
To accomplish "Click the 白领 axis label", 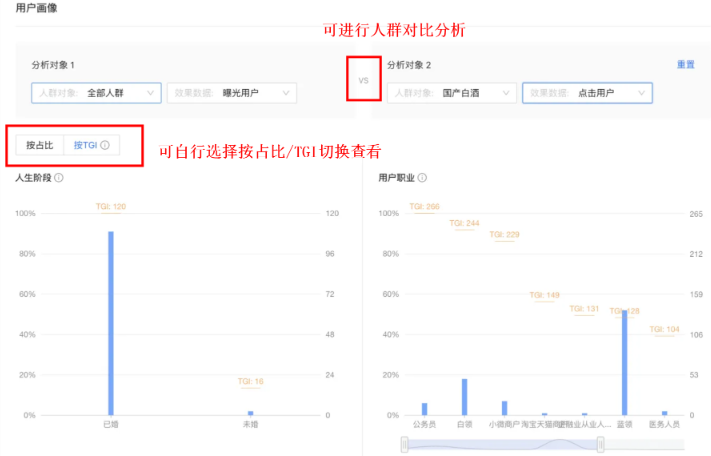I will pos(464,425).
